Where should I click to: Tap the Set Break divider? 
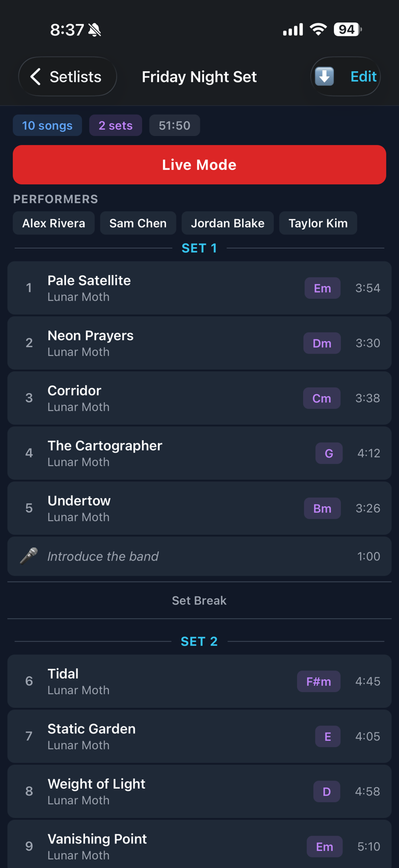(x=199, y=600)
